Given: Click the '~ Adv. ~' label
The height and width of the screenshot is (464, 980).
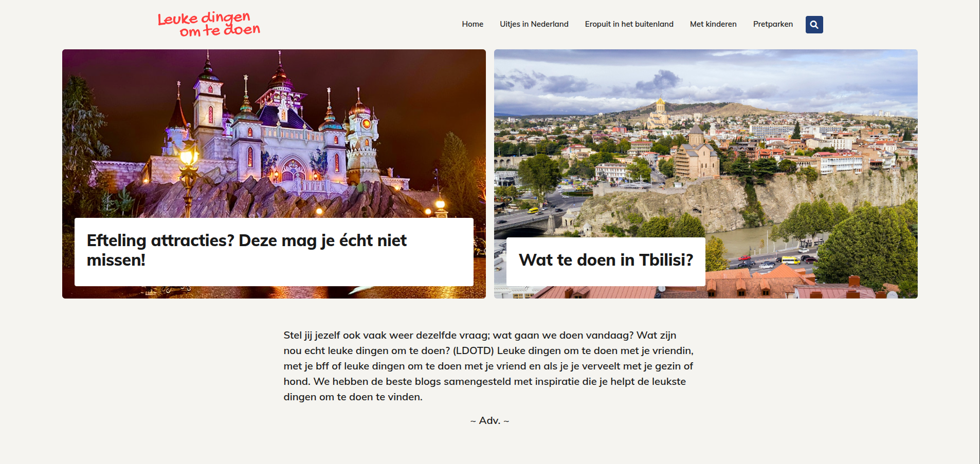Looking at the screenshot, I should pyautogui.click(x=489, y=421).
